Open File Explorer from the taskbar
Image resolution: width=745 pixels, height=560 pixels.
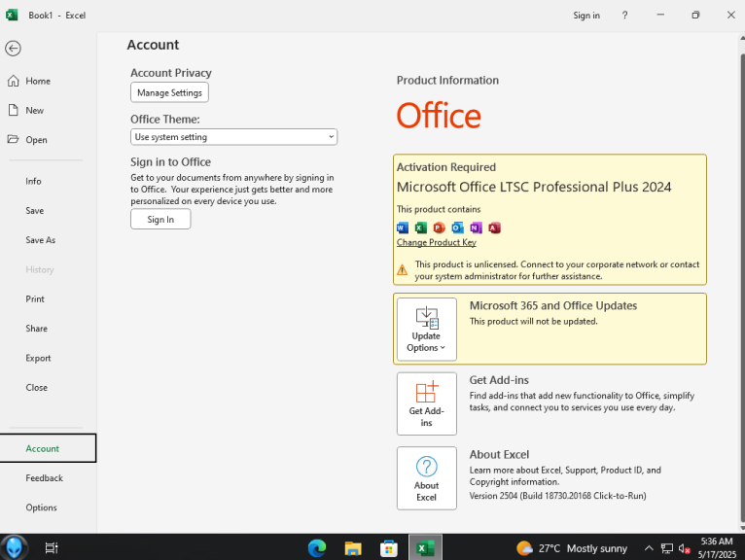coord(353,548)
